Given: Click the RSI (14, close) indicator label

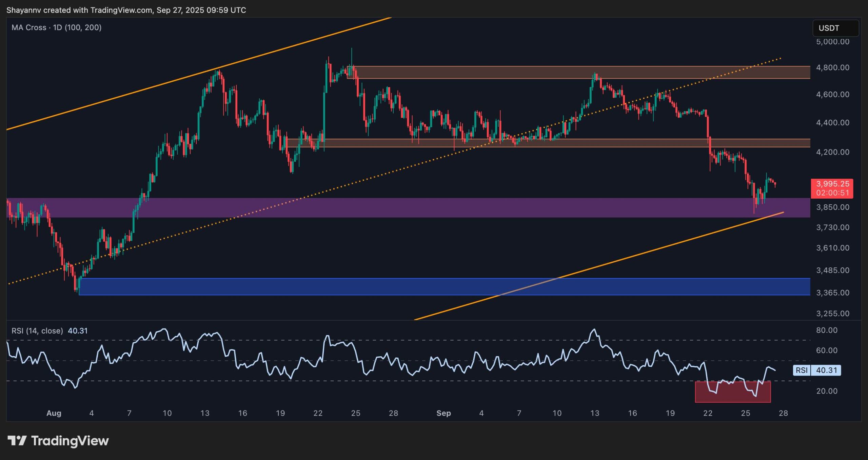Looking at the screenshot, I should point(37,331).
